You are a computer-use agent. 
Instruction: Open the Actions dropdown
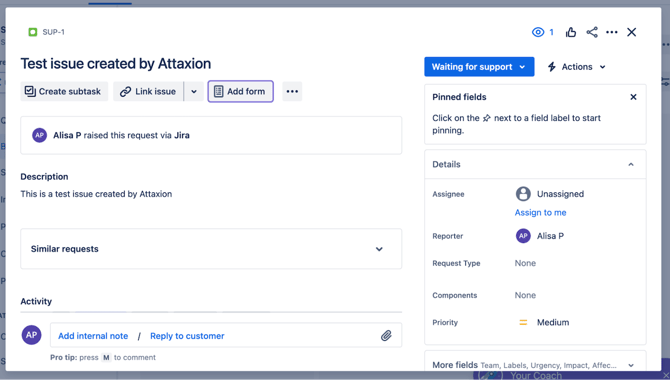[576, 67]
